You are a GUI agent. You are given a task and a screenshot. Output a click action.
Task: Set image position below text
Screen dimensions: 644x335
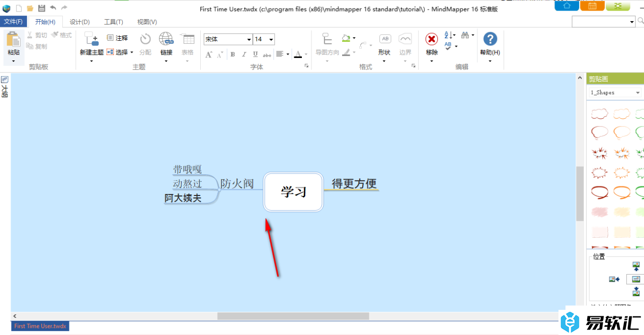point(636,292)
